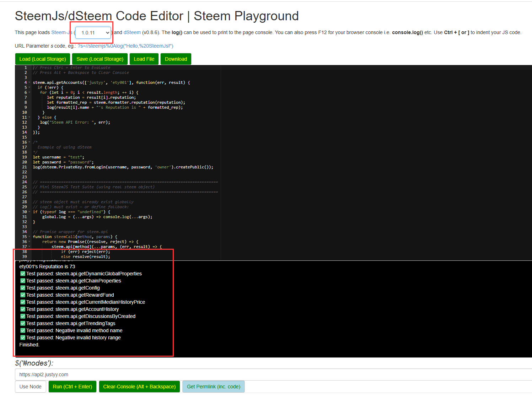
Task: Click the Steem Playground page heading
Action: (157, 16)
